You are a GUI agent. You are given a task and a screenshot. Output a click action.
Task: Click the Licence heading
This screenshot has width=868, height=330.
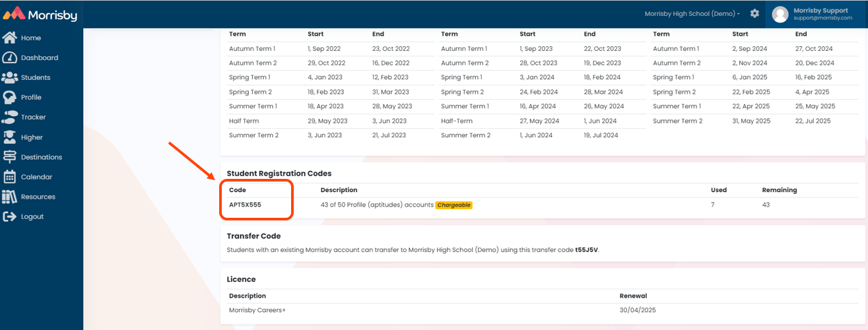click(x=241, y=279)
